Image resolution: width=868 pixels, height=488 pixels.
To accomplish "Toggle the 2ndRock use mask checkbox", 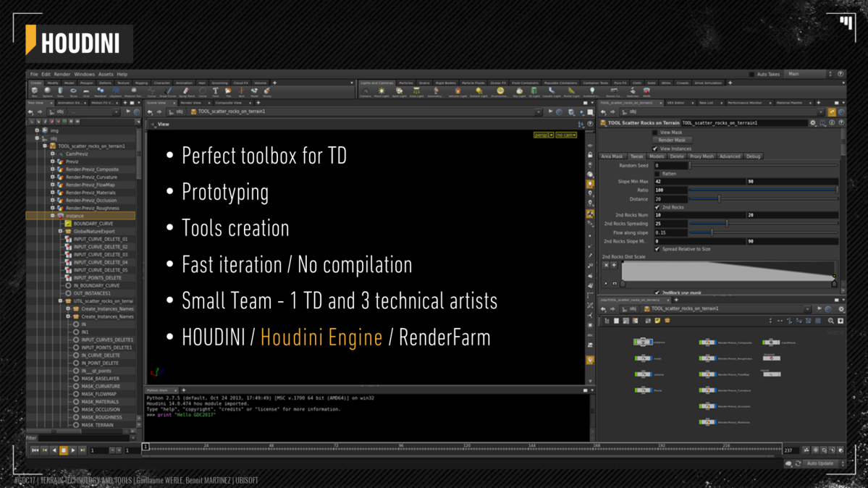I will click(657, 293).
